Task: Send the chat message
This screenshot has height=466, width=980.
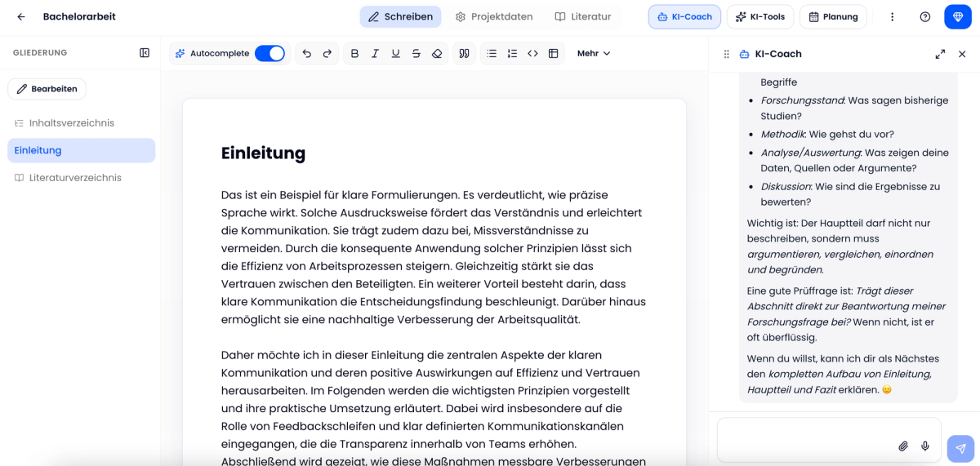Action: 961,449
